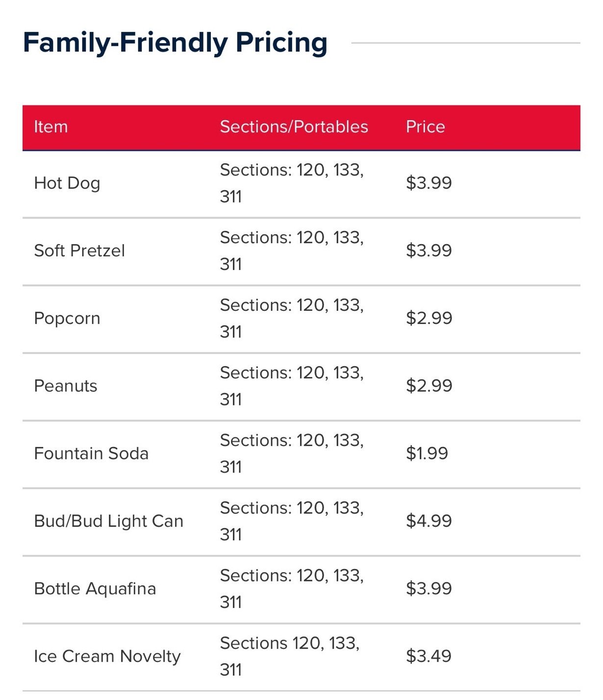
Task: Select the Hot Dog item cell
Action: click(x=67, y=183)
